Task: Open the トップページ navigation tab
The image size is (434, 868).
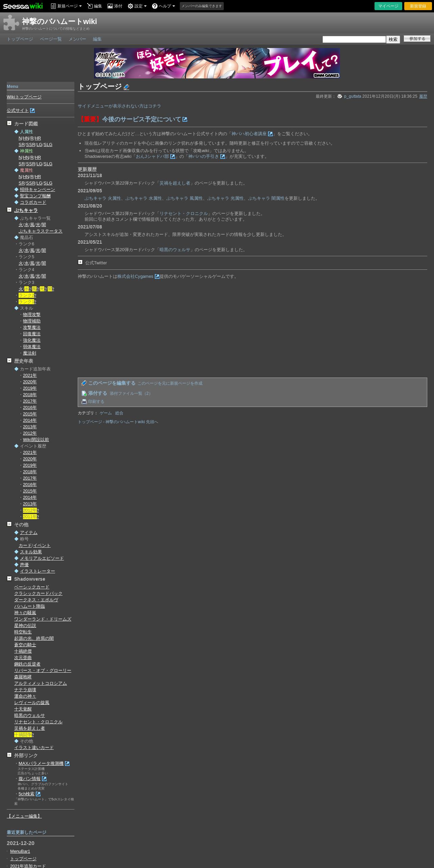Action: [x=20, y=39]
